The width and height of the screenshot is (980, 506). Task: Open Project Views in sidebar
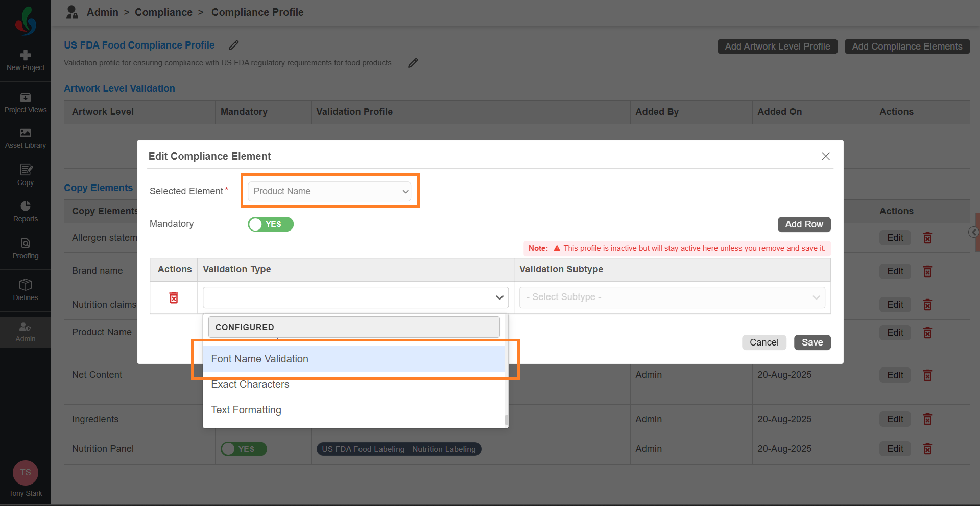[26, 103]
